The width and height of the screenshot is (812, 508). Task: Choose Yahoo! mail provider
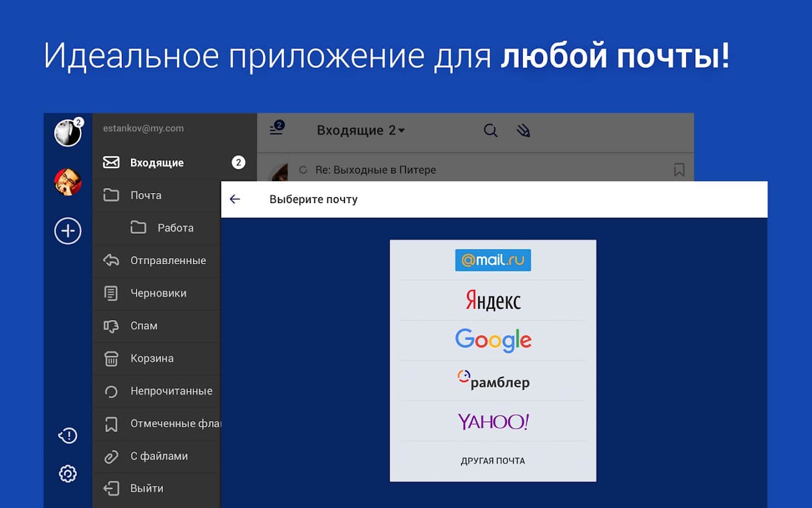click(x=493, y=422)
